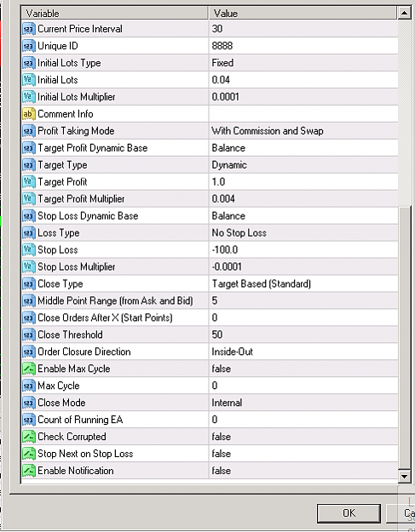The height and width of the screenshot is (532, 415).
Task: Select the 'Max Cycle' variable label
Action: pos(59,386)
